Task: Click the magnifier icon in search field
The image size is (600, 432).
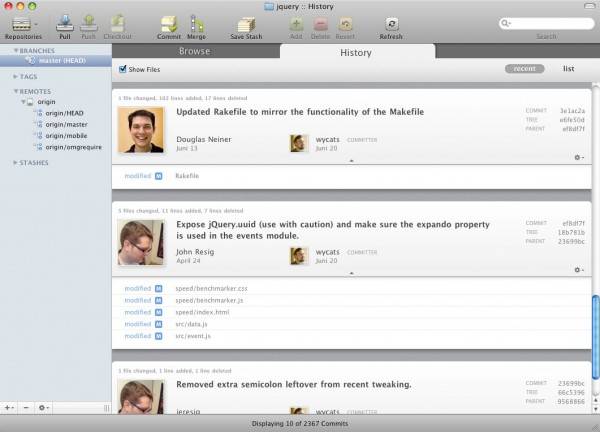Action: point(505,23)
